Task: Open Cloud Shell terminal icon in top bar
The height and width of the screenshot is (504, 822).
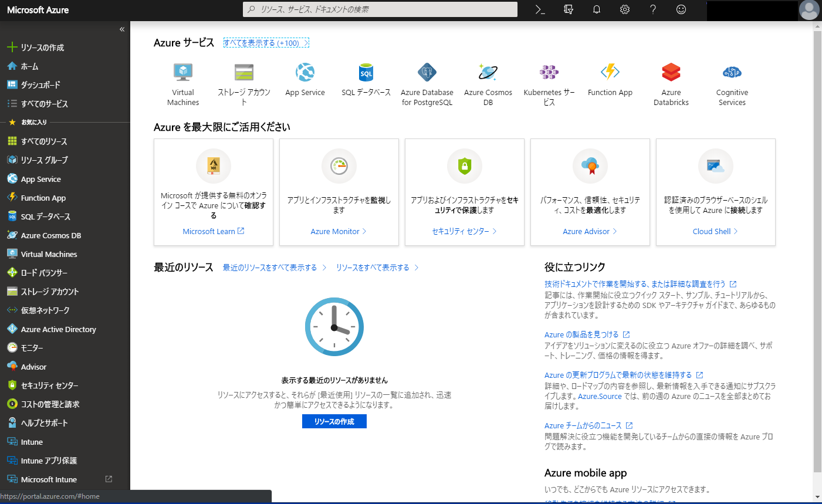Action: [540, 9]
